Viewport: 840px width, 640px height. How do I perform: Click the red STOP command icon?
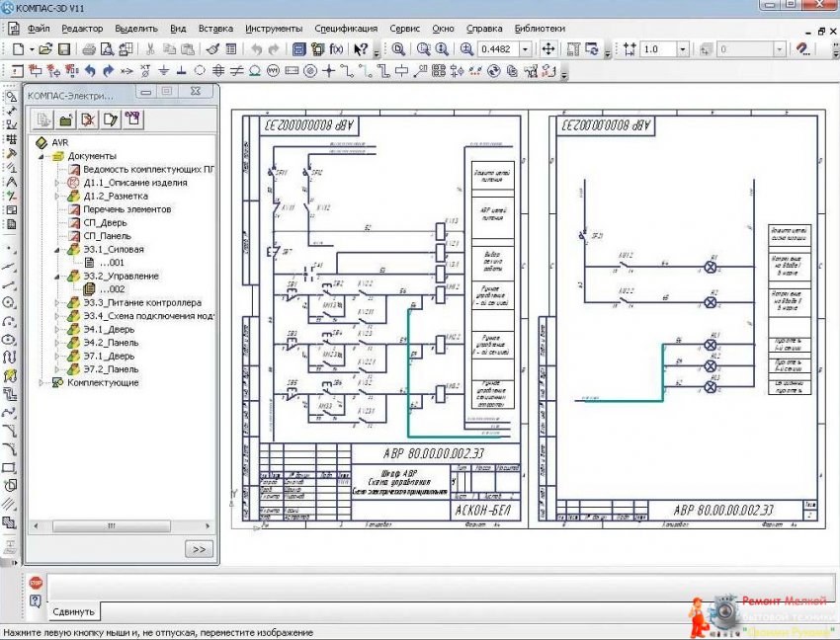point(36,584)
